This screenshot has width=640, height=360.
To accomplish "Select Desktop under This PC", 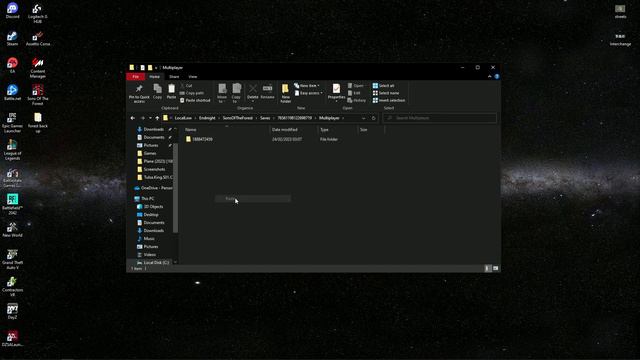I will tap(148, 215).
